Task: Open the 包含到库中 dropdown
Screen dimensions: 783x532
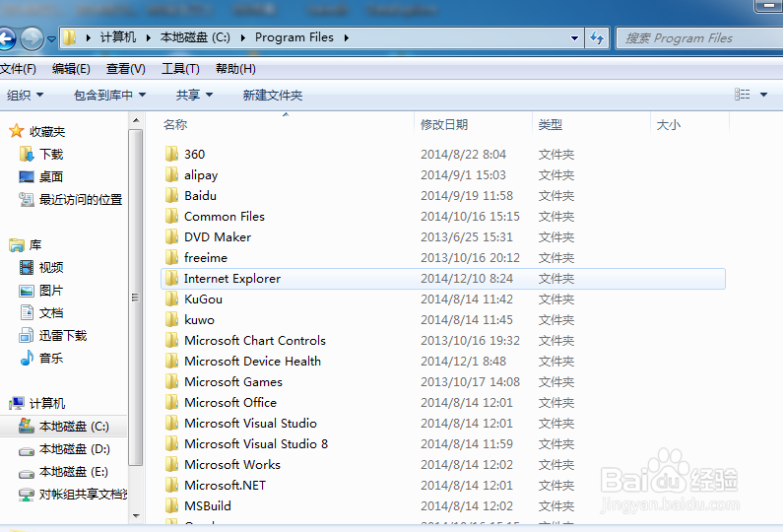Action: click(109, 95)
